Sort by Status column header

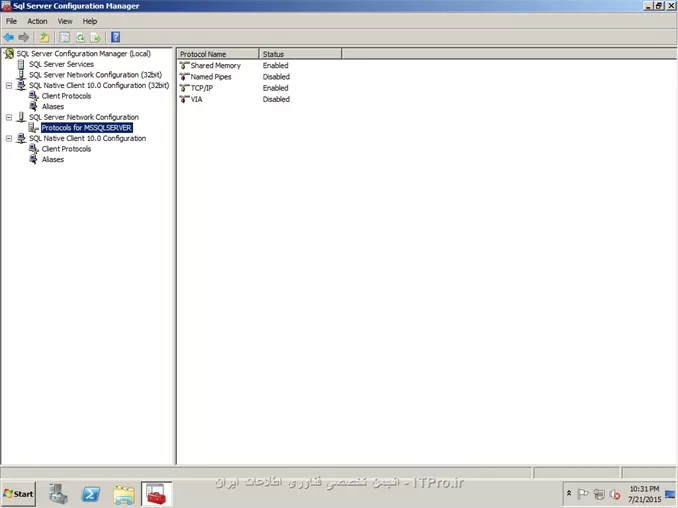tap(300, 54)
